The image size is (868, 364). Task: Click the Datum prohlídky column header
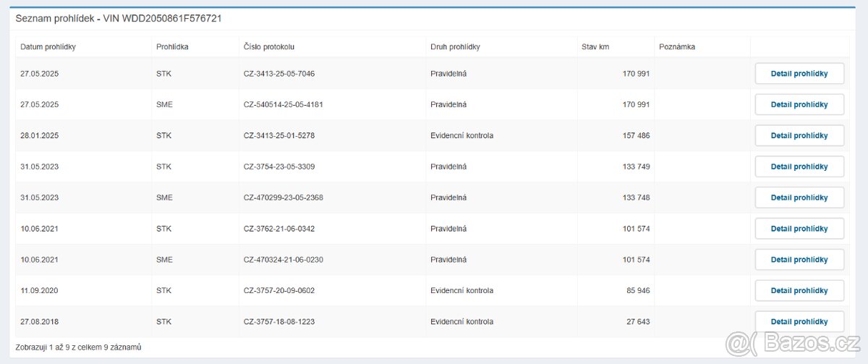(x=48, y=47)
